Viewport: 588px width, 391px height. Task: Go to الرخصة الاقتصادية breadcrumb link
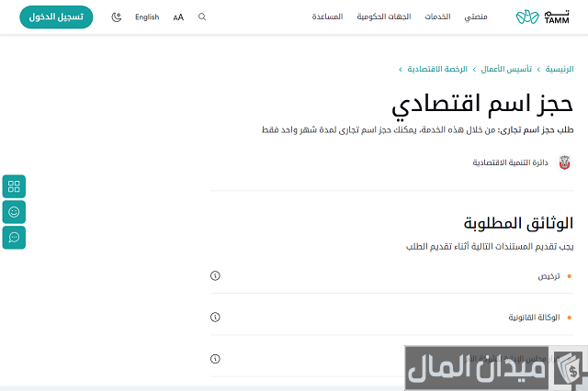click(x=437, y=69)
